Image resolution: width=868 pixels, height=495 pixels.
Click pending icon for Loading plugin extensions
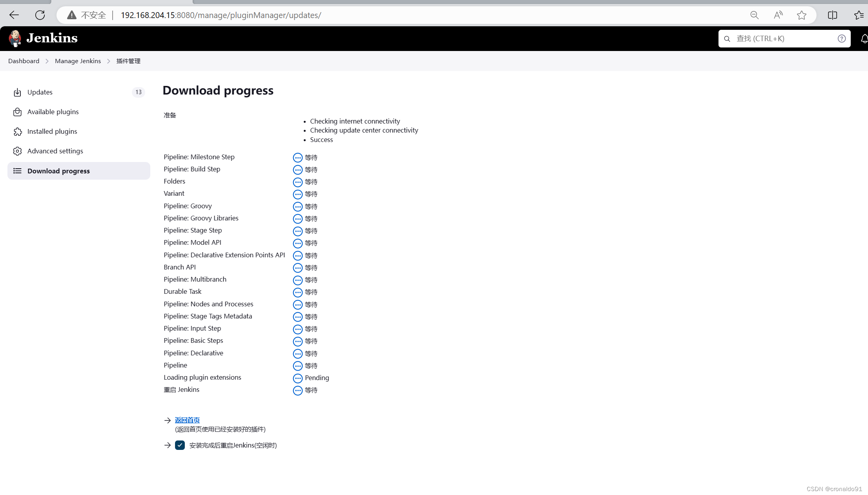(298, 378)
